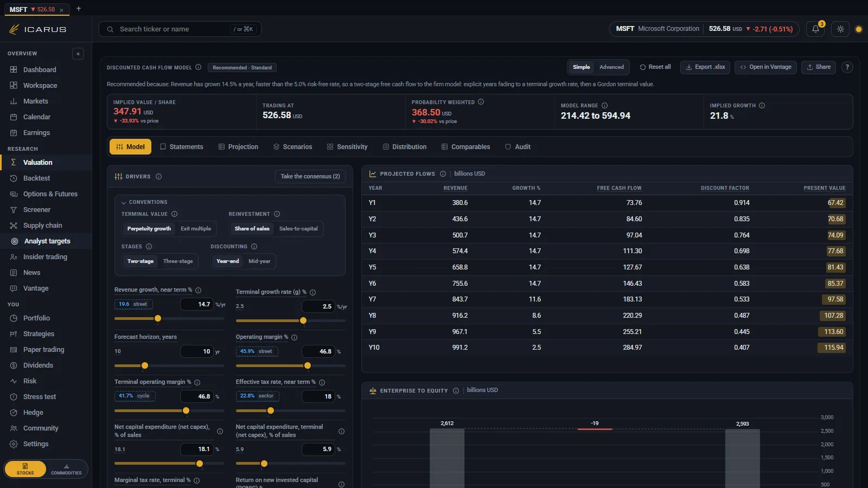Select Three-stage option
This screenshot has width=868, height=488.
(178, 261)
